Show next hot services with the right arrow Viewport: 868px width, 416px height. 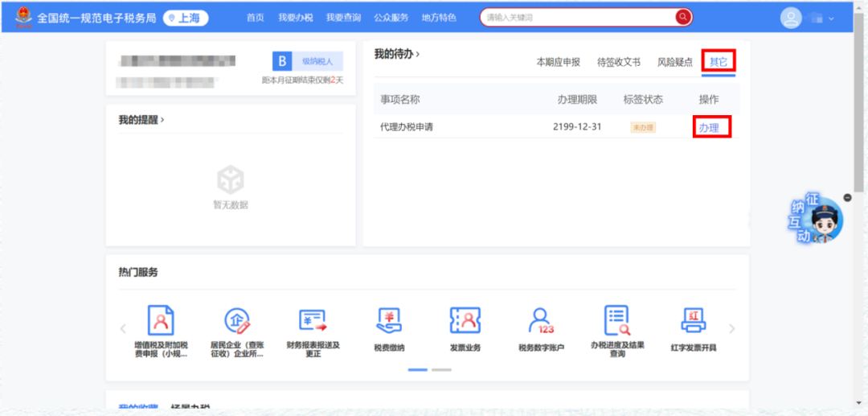732,328
